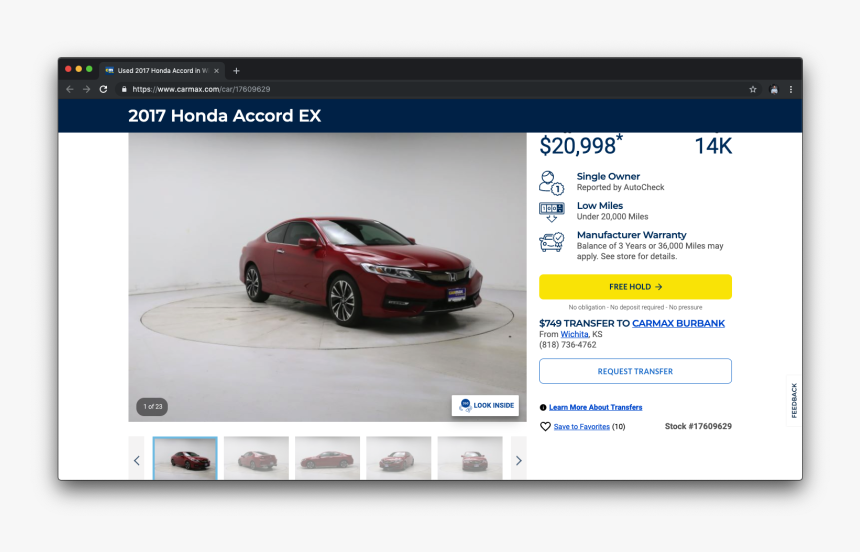Click the $20,998 price text
860x552 pixels.
tap(581, 146)
